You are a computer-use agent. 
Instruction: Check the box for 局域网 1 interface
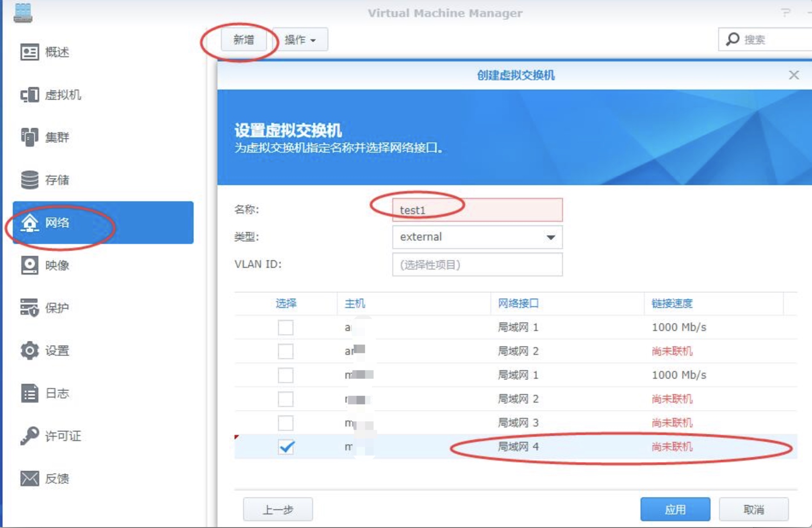pyautogui.click(x=286, y=328)
